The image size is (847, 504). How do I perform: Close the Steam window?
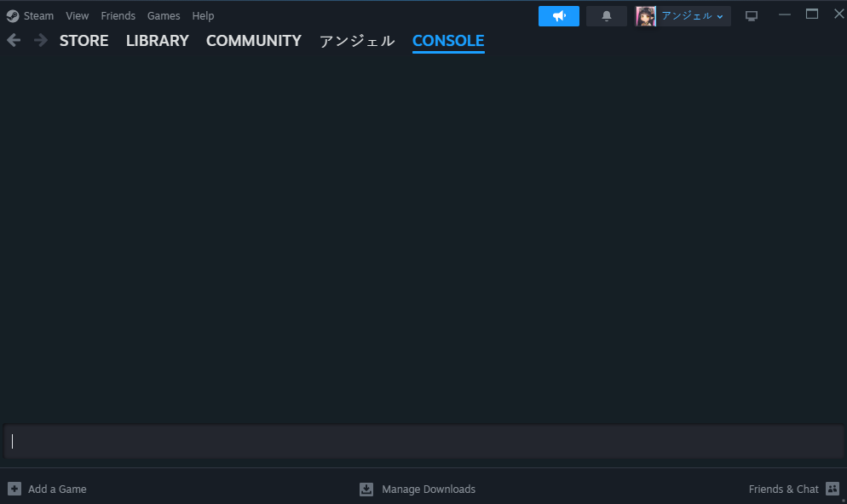838,14
